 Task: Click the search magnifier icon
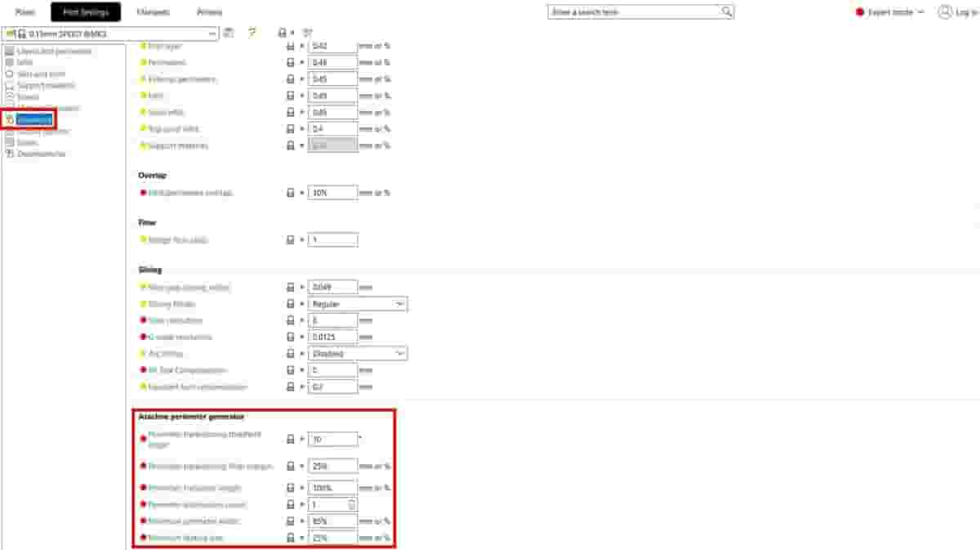point(726,12)
